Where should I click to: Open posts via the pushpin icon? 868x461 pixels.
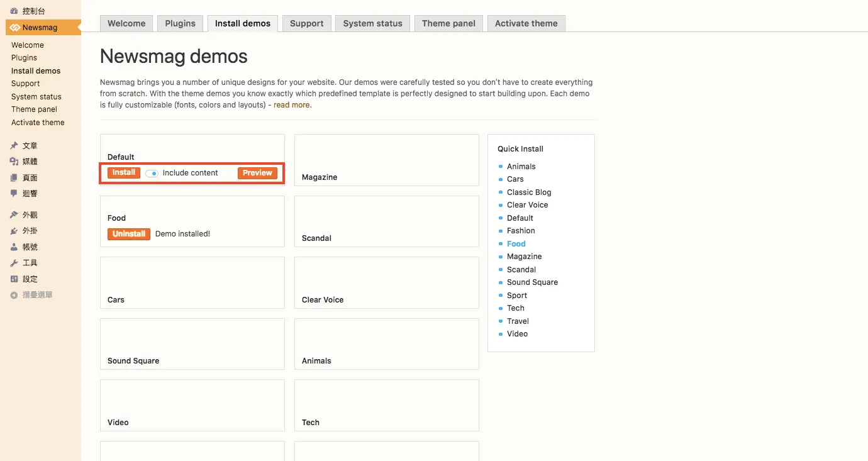point(14,146)
